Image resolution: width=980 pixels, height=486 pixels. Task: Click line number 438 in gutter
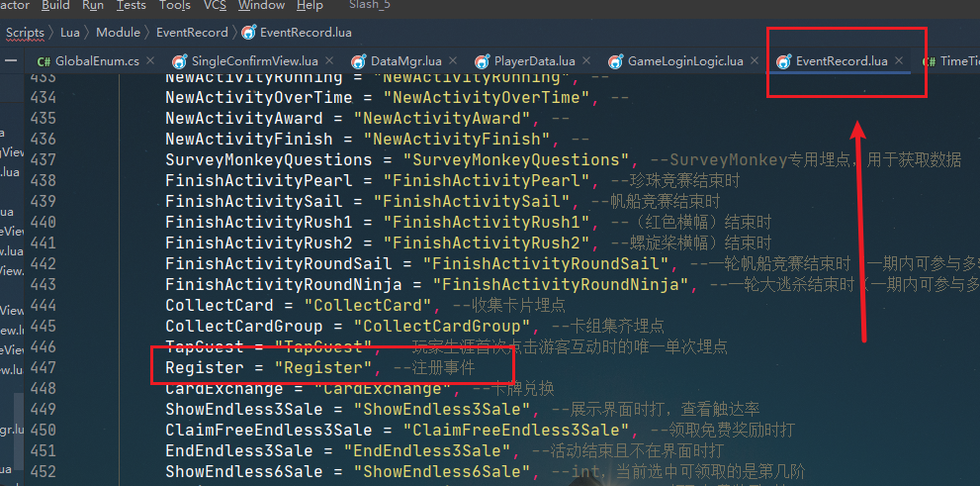click(44, 181)
